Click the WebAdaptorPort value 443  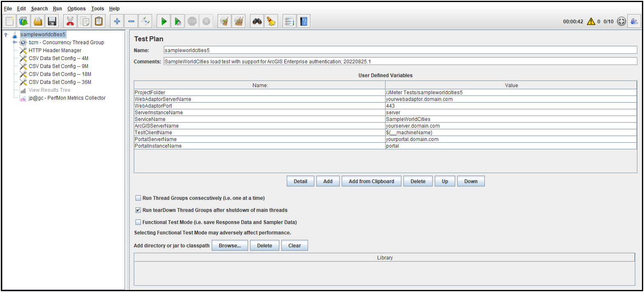511,106
